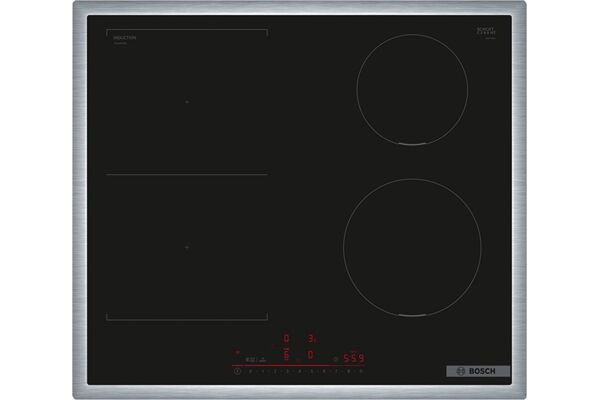Image resolution: width=600 pixels, height=400 pixels.
Task: Tap the red power slider strip
Action: [300, 365]
